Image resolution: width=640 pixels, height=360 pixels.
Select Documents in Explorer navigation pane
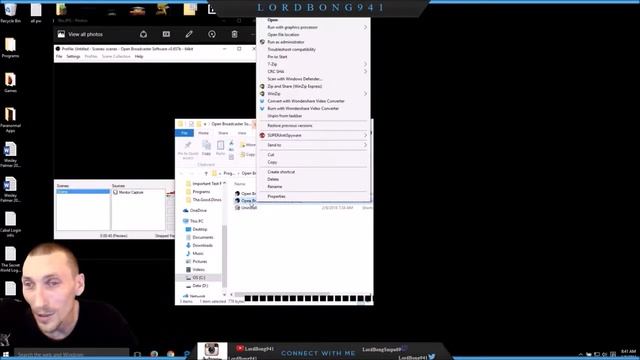pos(200,237)
